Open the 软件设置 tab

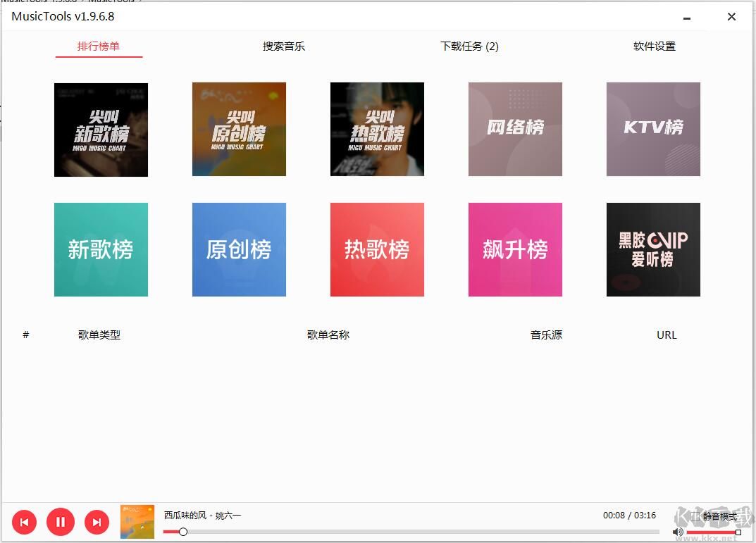click(x=655, y=46)
